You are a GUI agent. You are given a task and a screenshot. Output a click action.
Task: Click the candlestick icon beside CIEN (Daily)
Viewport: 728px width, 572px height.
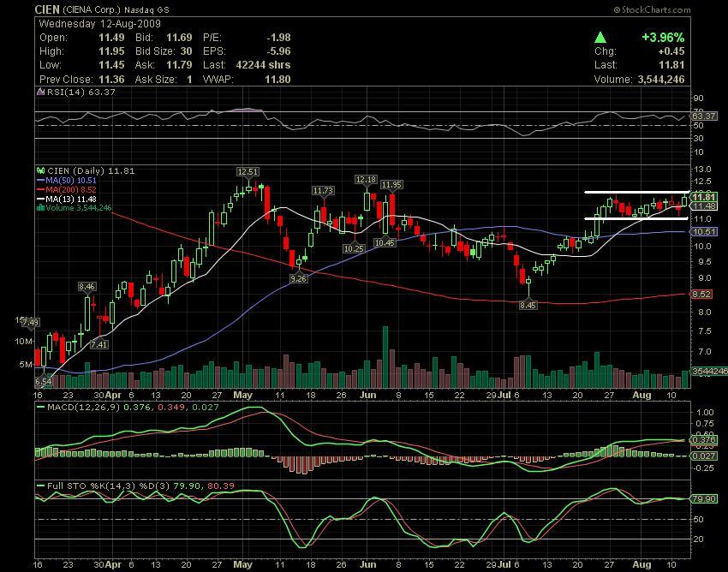click(41, 171)
